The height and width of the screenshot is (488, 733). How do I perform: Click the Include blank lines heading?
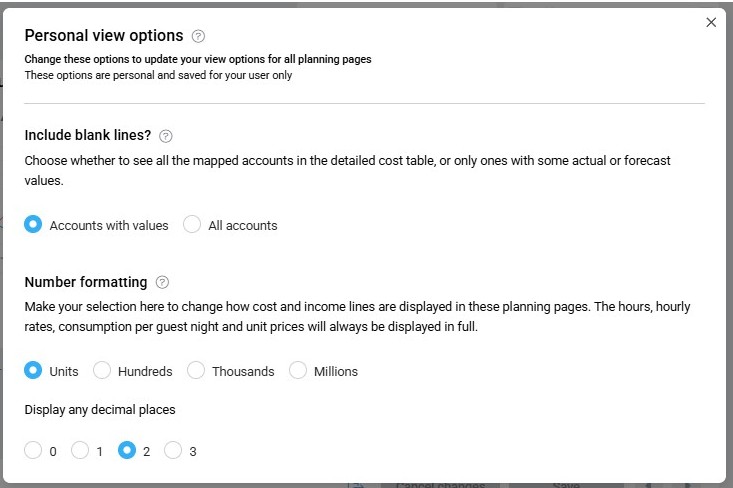[x=88, y=136]
